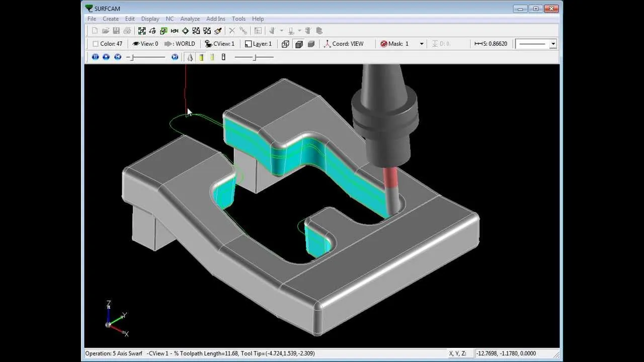Click the CView: 1 button
644x362 pixels.
pos(219,44)
